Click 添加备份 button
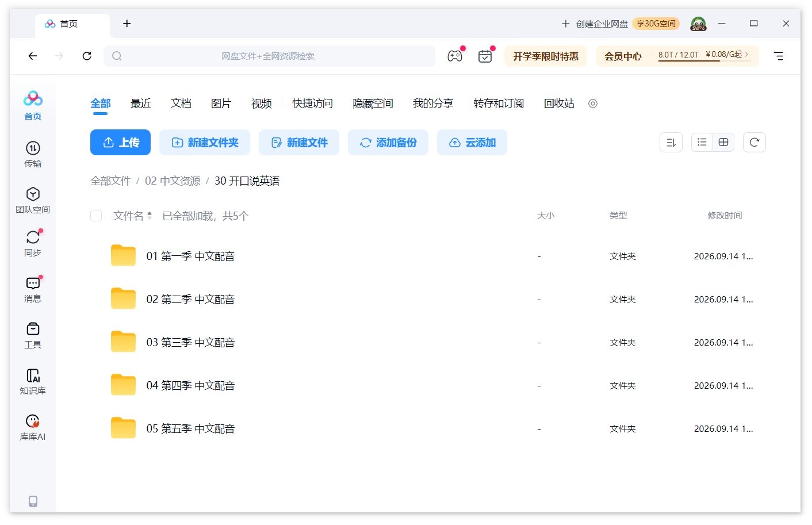This screenshot has height=525, width=812. [x=388, y=143]
